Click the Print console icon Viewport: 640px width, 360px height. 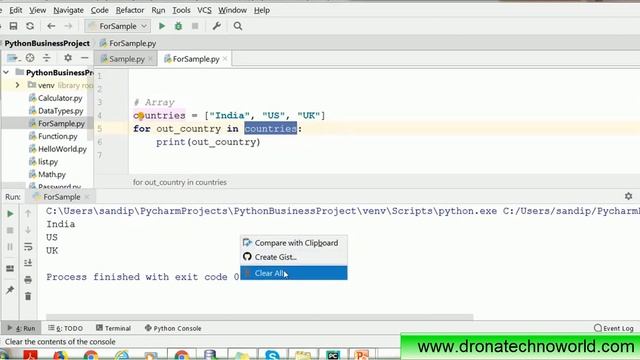tap(28, 280)
